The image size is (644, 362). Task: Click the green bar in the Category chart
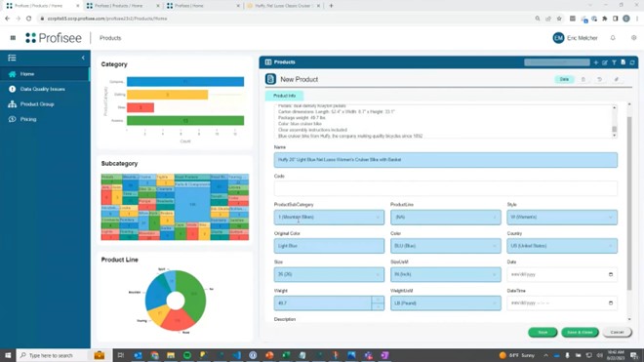click(185, 121)
